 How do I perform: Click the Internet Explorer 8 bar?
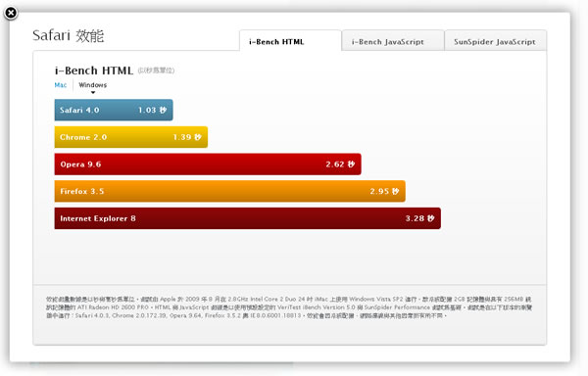pos(248,218)
